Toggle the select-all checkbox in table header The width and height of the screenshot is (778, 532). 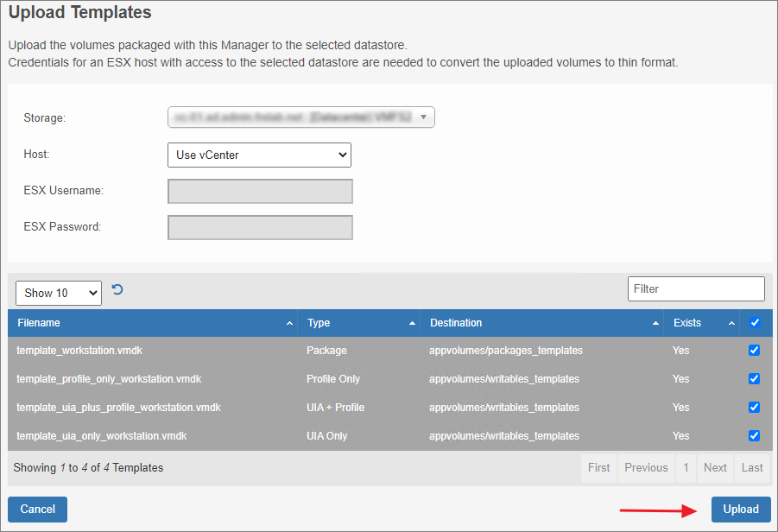pyautogui.click(x=755, y=323)
